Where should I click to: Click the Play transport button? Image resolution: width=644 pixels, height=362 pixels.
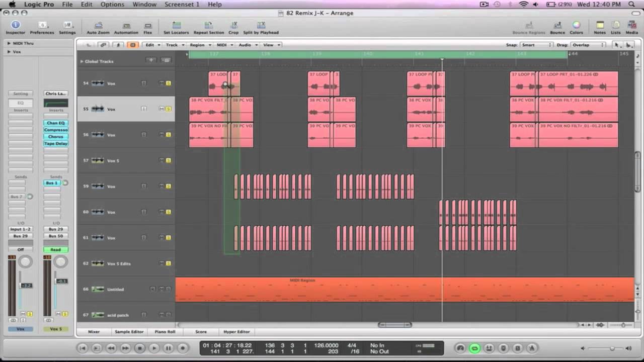(x=154, y=348)
